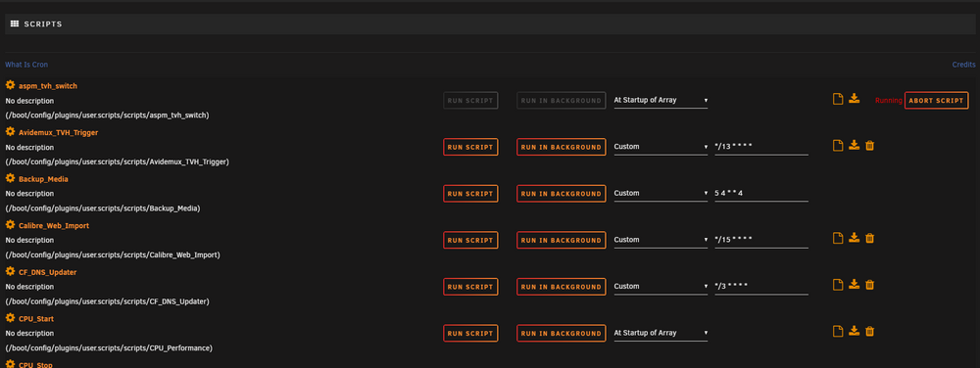Screen dimensions: 980x368
Task: Open gear menu for Calibre_Web_Import script
Action: click(10, 224)
